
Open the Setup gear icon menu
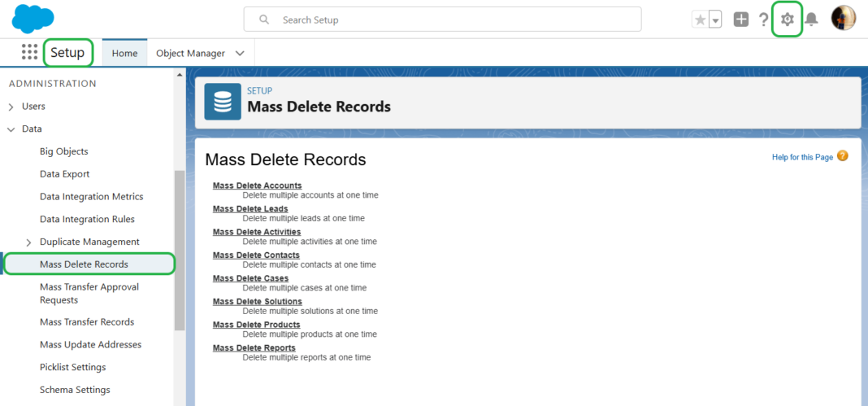[x=787, y=20]
